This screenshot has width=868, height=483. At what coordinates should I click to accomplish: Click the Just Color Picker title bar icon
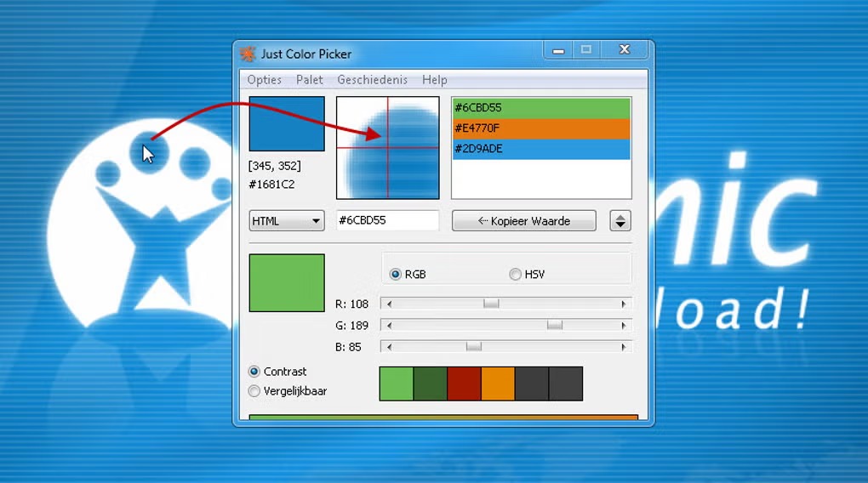(248, 54)
